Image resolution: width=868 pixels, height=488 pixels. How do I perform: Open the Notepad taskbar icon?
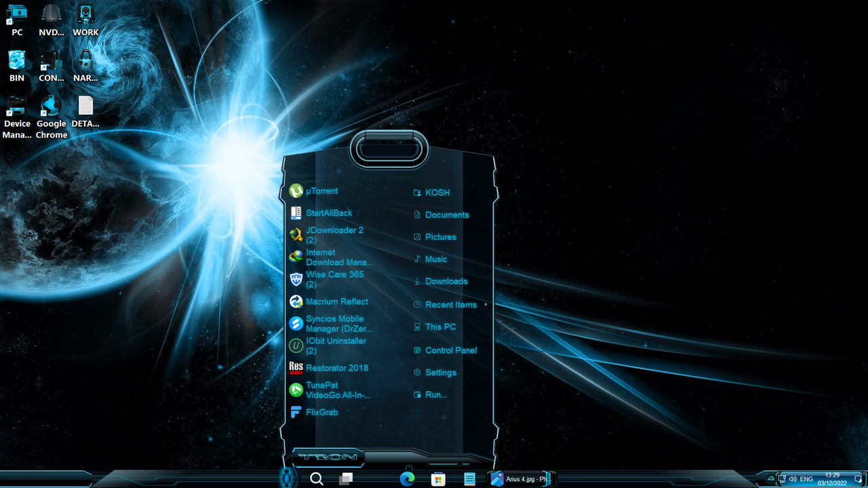point(469,479)
